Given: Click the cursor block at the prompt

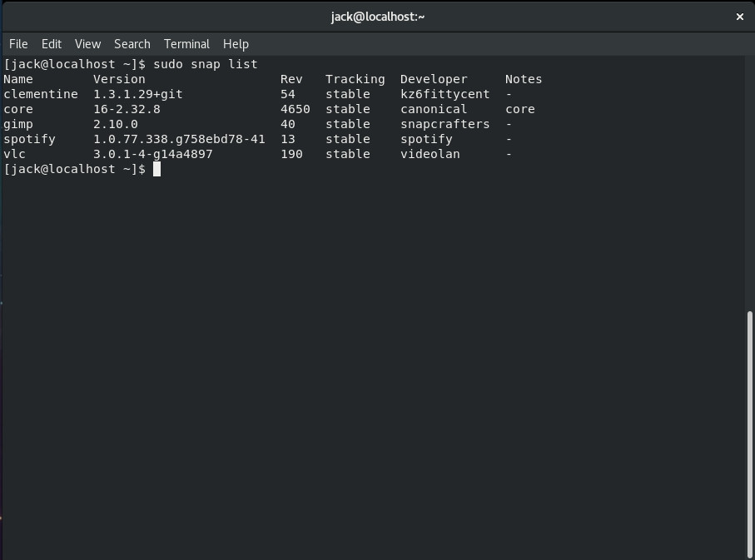Looking at the screenshot, I should (x=156, y=170).
